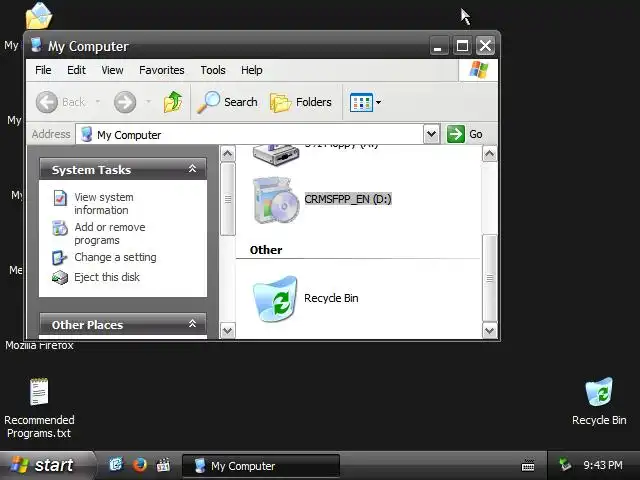Viewport: 640px width, 480px height.
Task: Click the Address bar field
Action: point(250,134)
